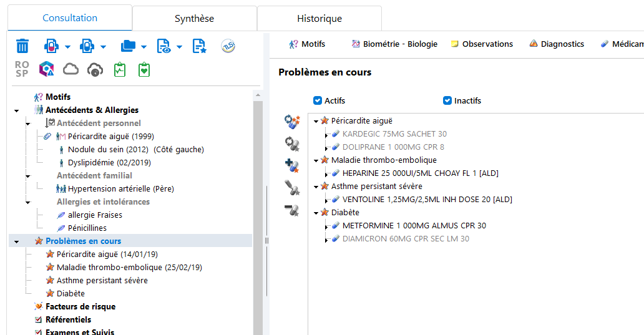Open the document preview dropdown arrow

[x=180, y=47]
